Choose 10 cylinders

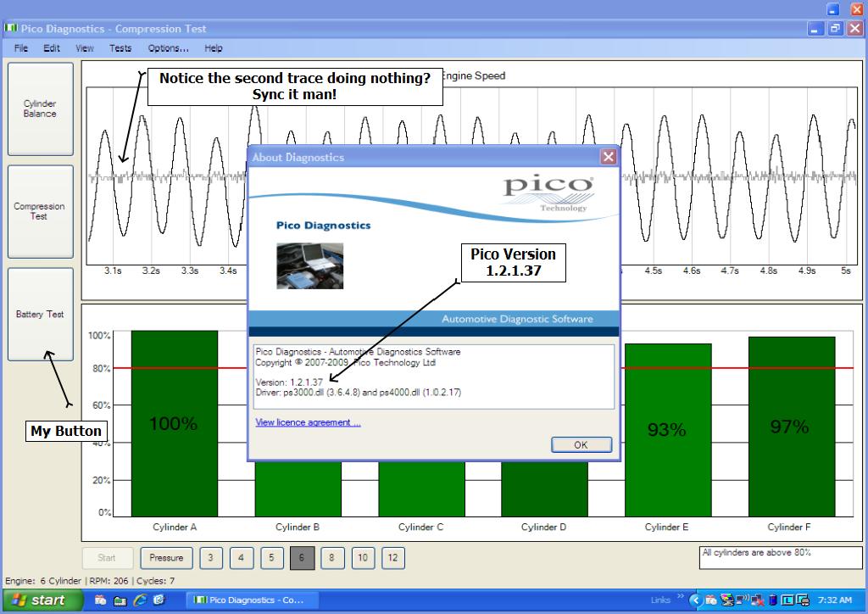[363, 557]
